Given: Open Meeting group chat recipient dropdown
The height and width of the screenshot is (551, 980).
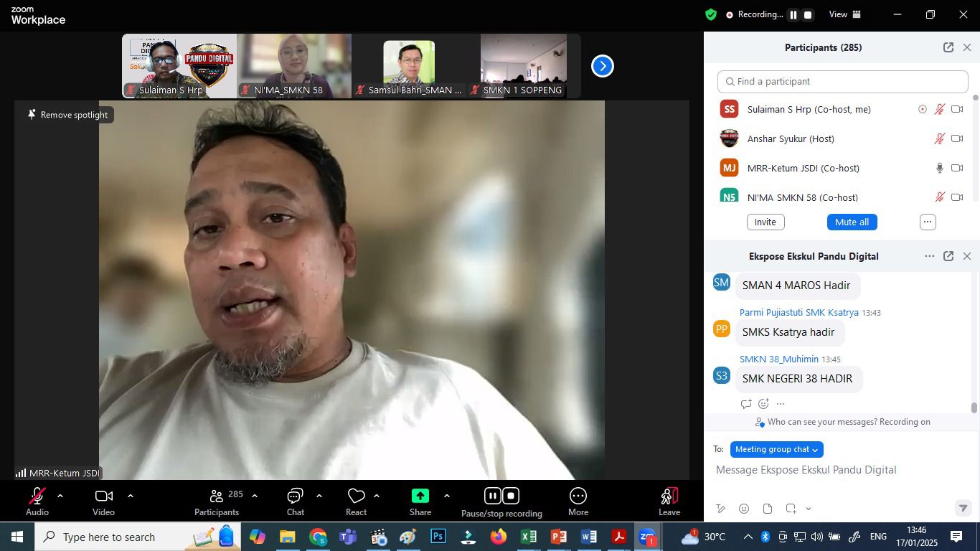Looking at the screenshot, I should coord(776,449).
